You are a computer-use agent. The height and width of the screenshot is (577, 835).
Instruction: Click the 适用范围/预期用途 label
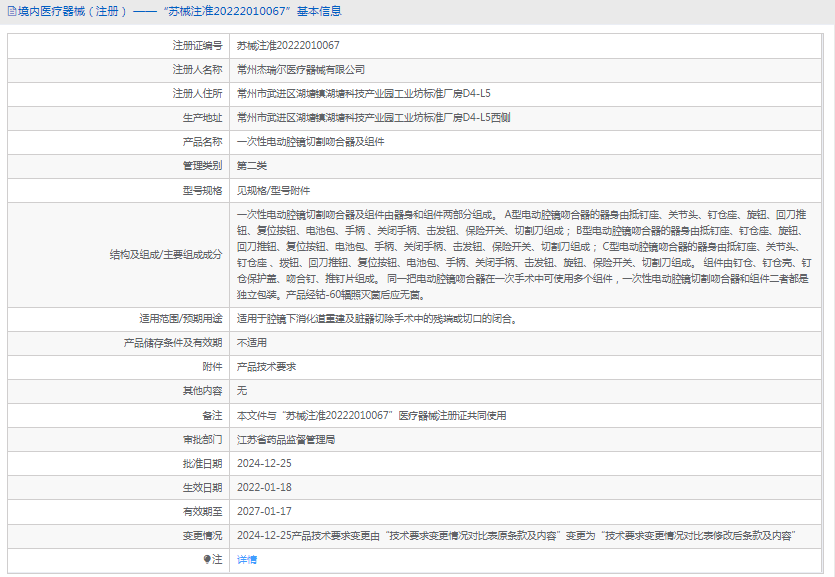click(181, 319)
